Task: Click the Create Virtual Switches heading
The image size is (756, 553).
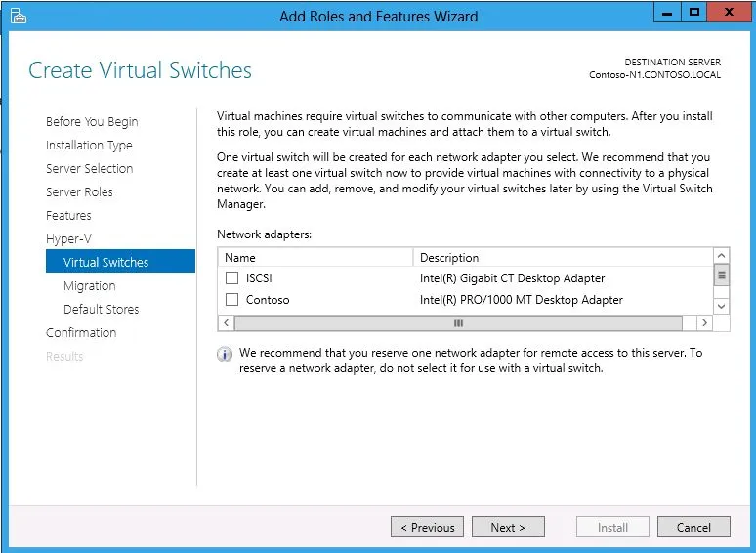Action: click(x=140, y=70)
